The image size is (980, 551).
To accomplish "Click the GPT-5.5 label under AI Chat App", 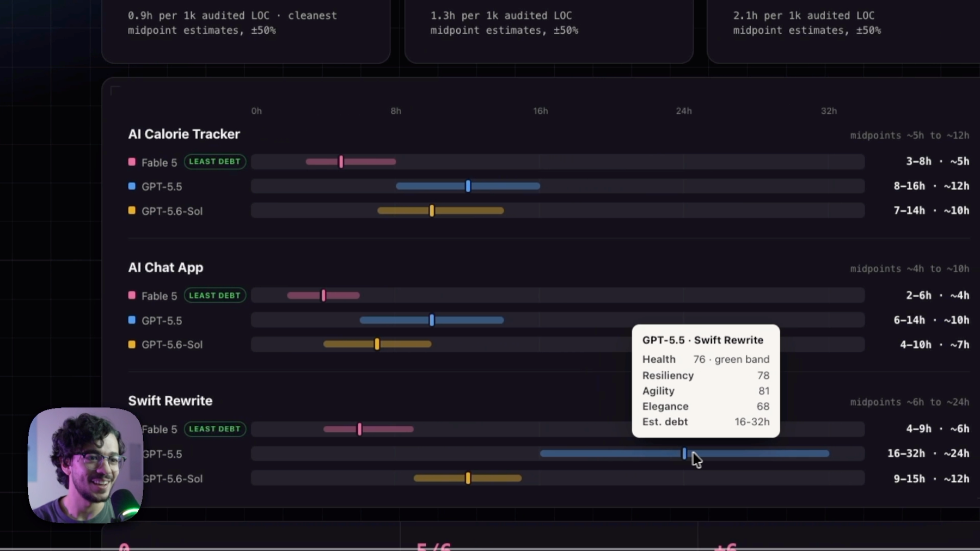I will 162,321.
